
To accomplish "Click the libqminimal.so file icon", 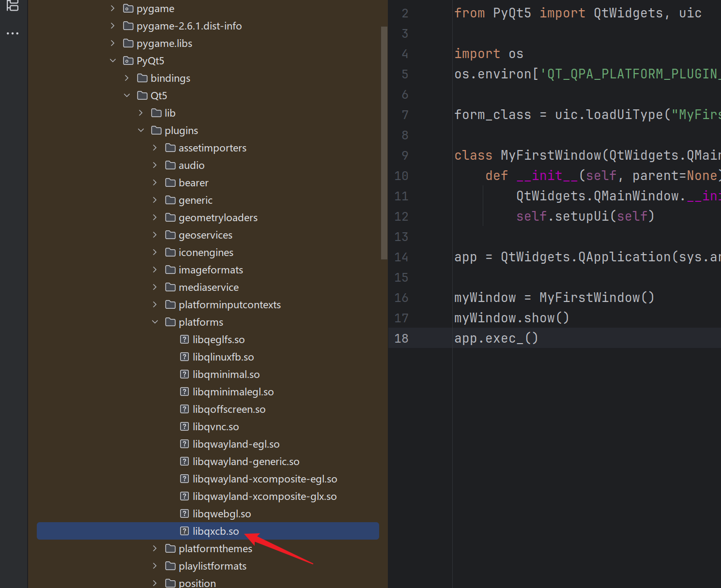I will pos(184,374).
